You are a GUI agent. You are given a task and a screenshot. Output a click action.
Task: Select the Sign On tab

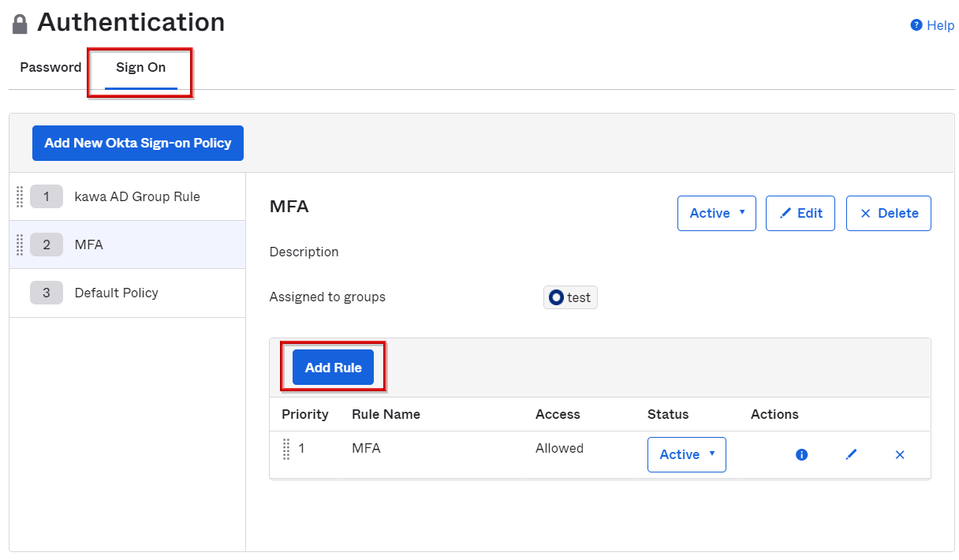click(x=140, y=67)
